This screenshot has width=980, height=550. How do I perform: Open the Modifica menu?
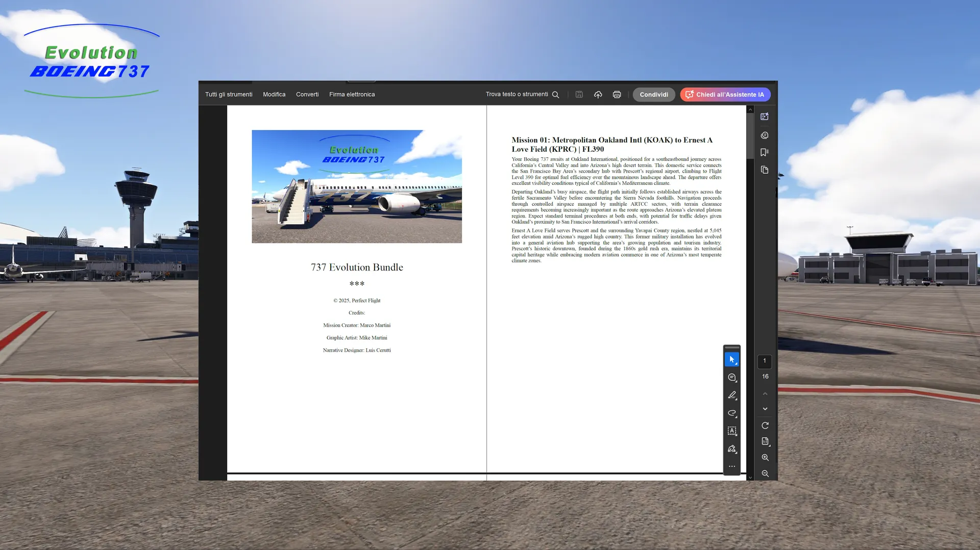[x=274, y=94]
